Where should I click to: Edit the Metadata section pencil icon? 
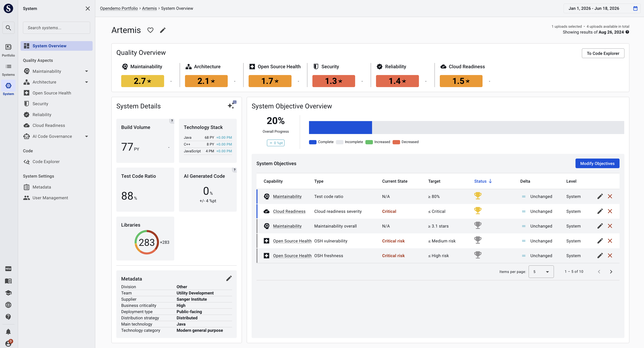229,278
